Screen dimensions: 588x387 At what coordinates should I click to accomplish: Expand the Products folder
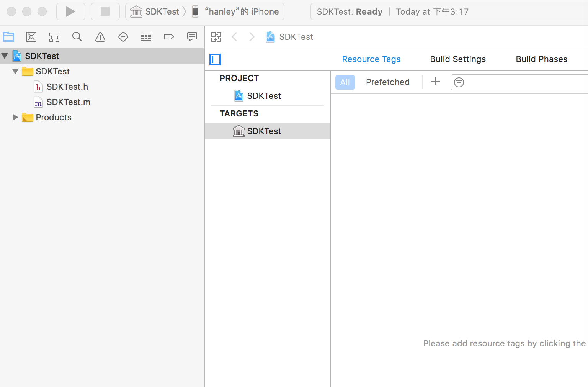(x=15, y=117)
